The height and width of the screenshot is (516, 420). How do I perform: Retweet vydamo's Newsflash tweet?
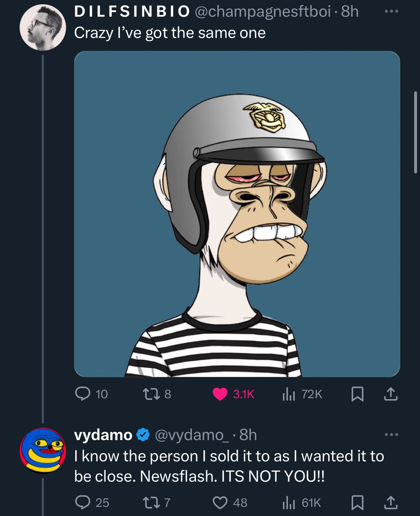pos(152,502)
